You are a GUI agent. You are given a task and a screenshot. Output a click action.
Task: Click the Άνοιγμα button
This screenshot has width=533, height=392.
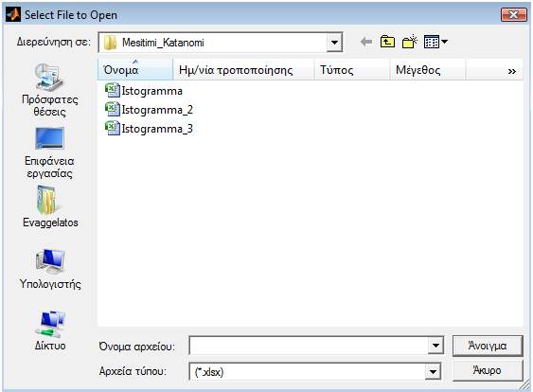point(488,346)
